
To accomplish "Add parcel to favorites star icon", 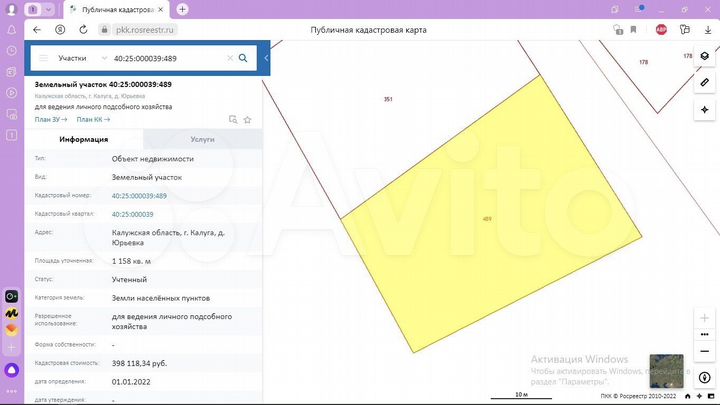I will tap(248, 120).
